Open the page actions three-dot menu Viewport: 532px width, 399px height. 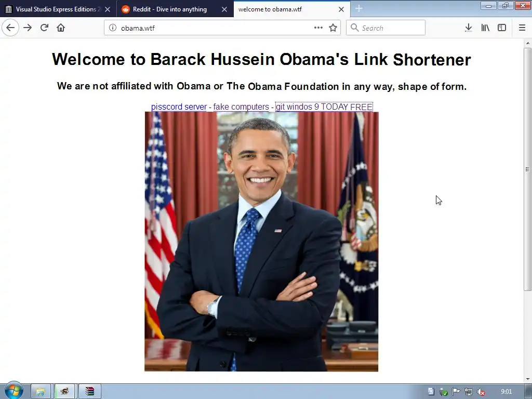[x=318, y=28]
